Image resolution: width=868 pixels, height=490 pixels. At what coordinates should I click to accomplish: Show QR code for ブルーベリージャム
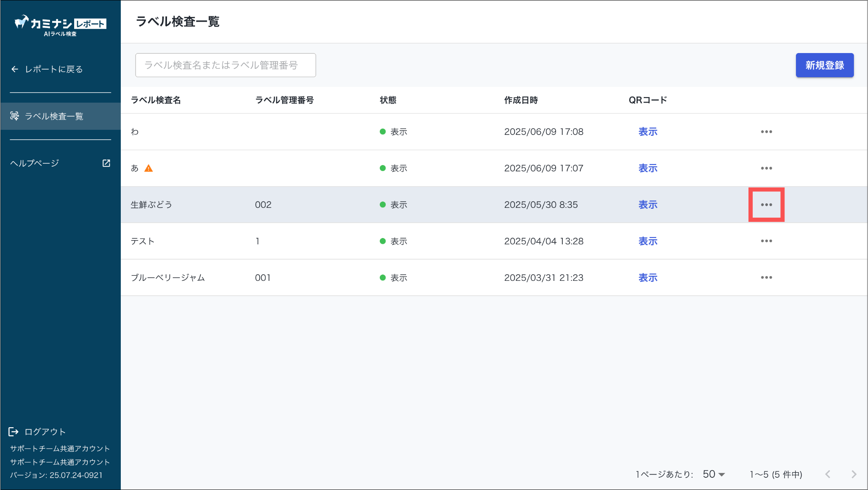648,277
